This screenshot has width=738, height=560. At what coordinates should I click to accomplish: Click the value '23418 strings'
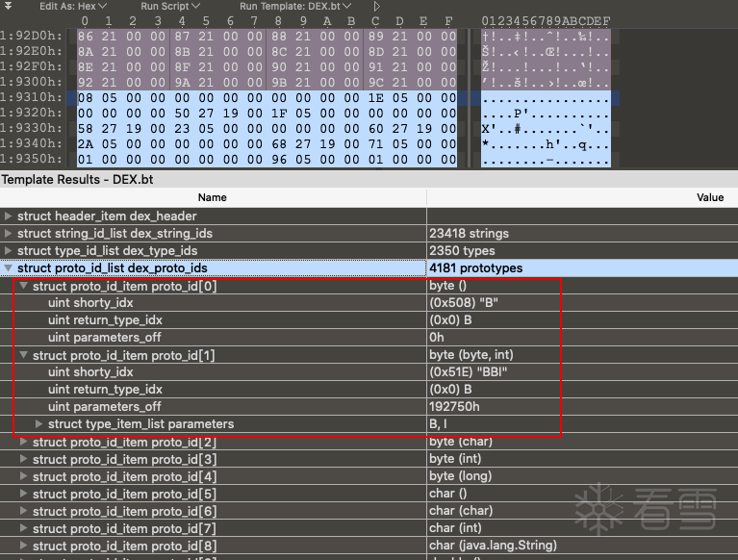pyautogui.click(x=469, y=234)
